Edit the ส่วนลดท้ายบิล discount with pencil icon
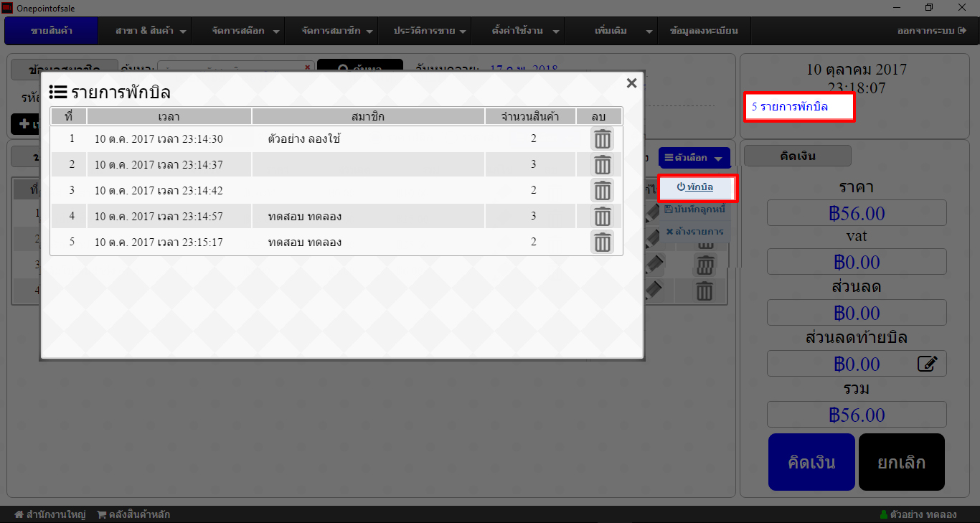Viewport: 980px width, 523px height. coord(927,364)
